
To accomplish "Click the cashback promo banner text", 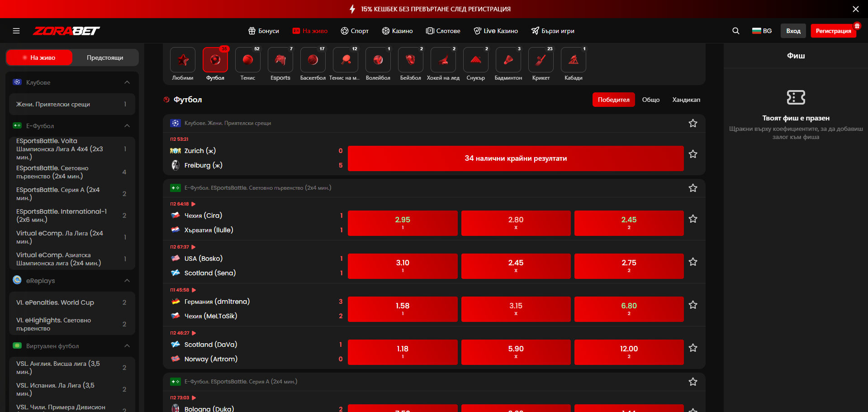I will pyautogui.click(x=436, y=9).
